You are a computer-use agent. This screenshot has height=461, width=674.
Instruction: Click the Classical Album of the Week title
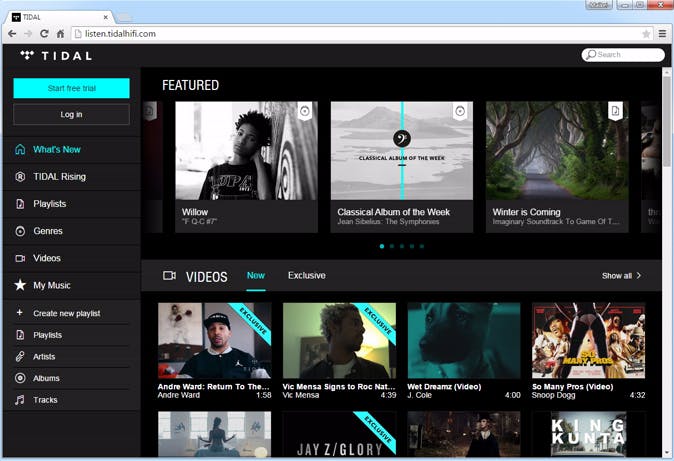pos(393,212)
